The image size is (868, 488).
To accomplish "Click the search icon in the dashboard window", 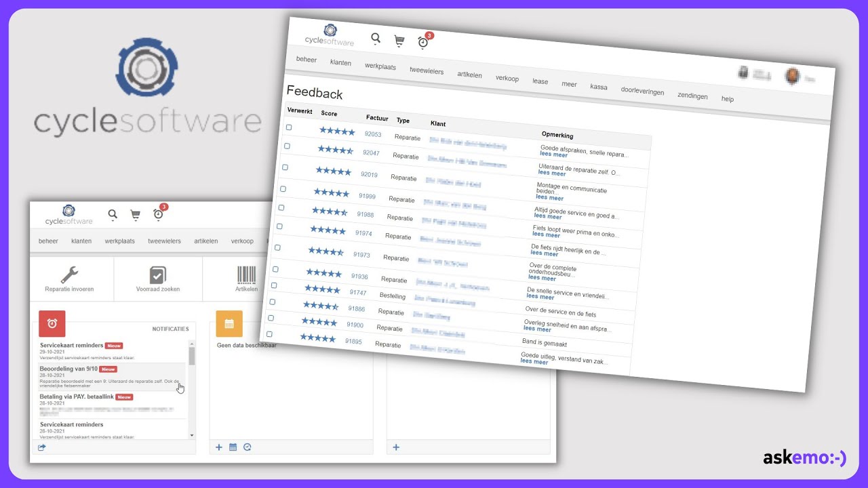I will click(x=113, y=214).
